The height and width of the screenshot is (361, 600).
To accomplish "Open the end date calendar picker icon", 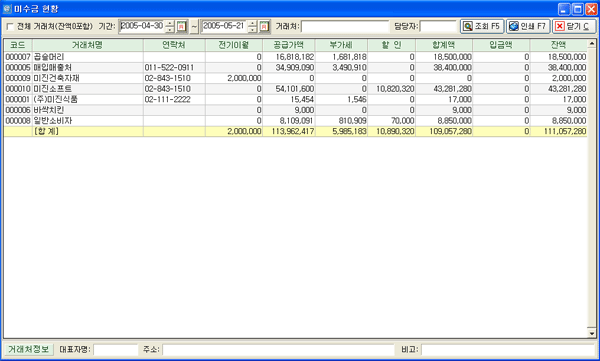I will 264,26.
